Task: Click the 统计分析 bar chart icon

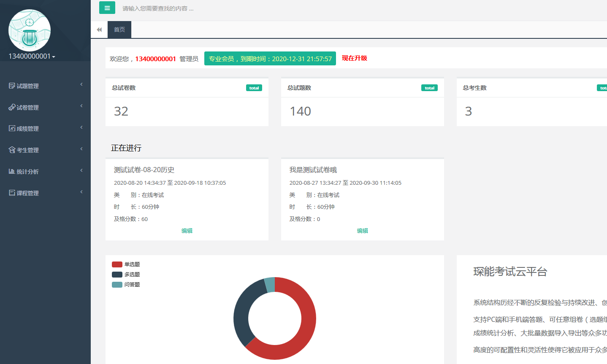Action: tap(12, 171)
